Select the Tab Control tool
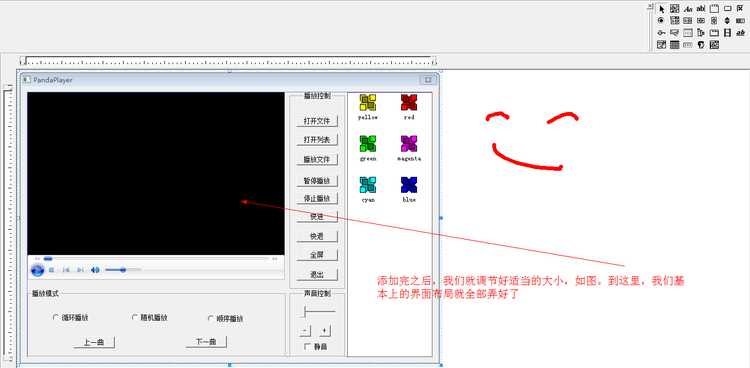This screenshot has height=368, width=750. point(714,33)
